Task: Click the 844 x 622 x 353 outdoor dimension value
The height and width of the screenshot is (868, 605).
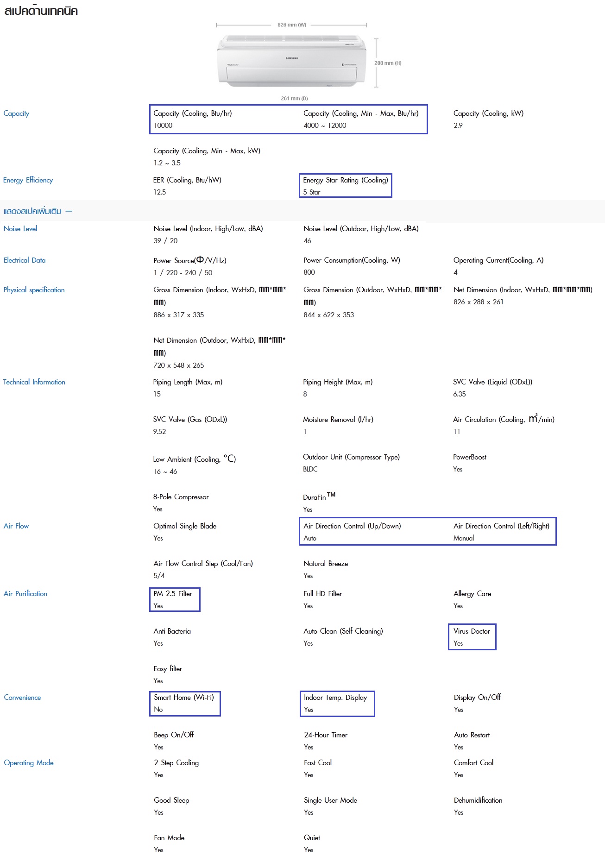Action: (x=328, y=315)
